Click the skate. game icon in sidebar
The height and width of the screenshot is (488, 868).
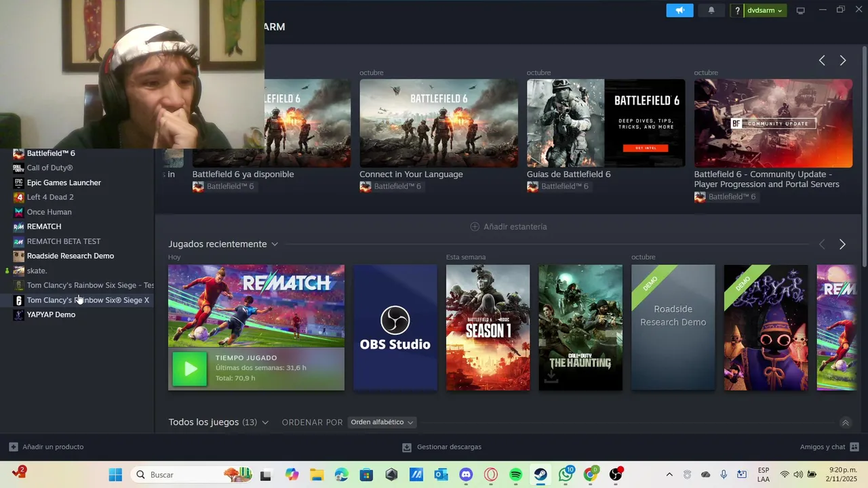(19, 270)
